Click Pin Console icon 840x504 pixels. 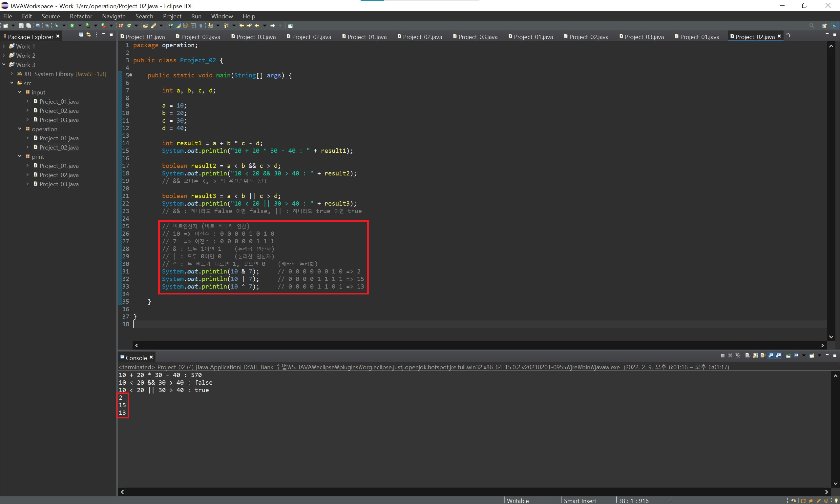(788, 355)
